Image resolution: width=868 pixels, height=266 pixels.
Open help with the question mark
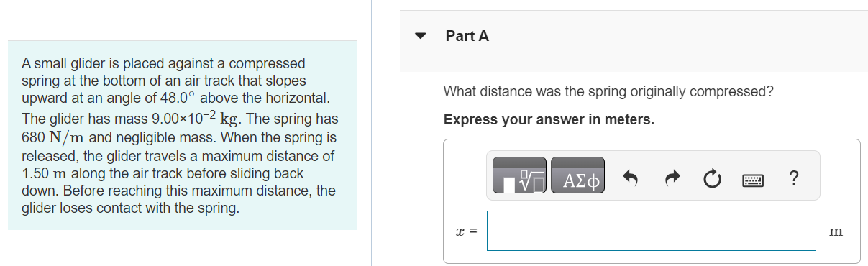coord(793,177)
